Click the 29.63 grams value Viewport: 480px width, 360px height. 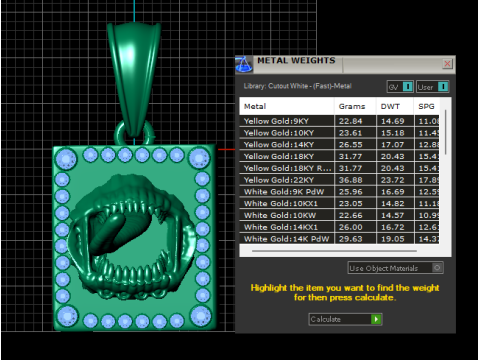point(350,239)
